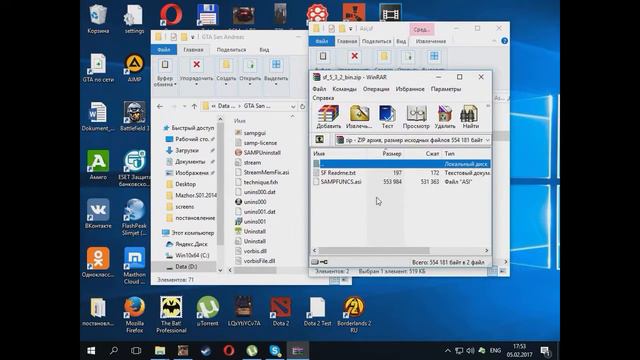640x360 pixels.
Task: Expand Открыть dropdown in GTA San Andreas ribbon
Action: (x=250, y=84)
